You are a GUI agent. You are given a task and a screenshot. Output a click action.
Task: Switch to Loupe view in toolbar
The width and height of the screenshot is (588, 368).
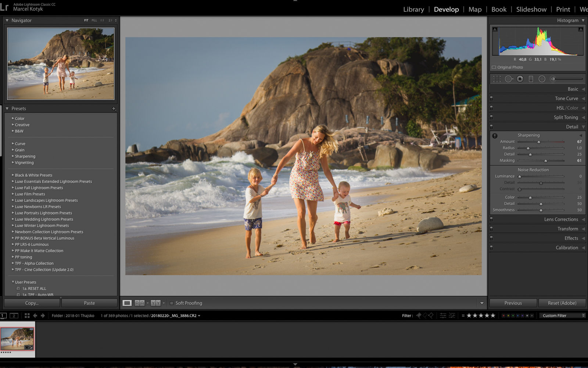coord(127,303)
